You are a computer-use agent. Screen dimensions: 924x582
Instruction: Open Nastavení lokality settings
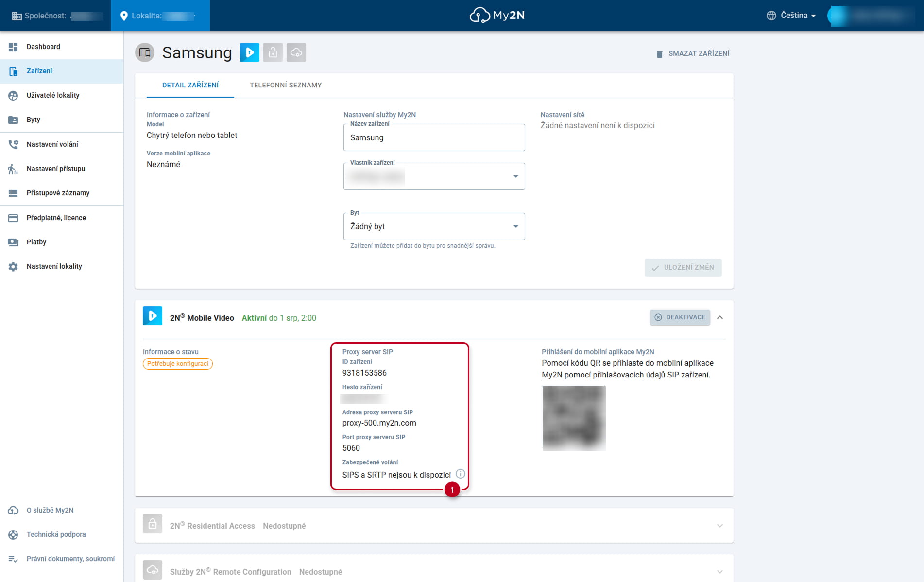coord(62,266)
